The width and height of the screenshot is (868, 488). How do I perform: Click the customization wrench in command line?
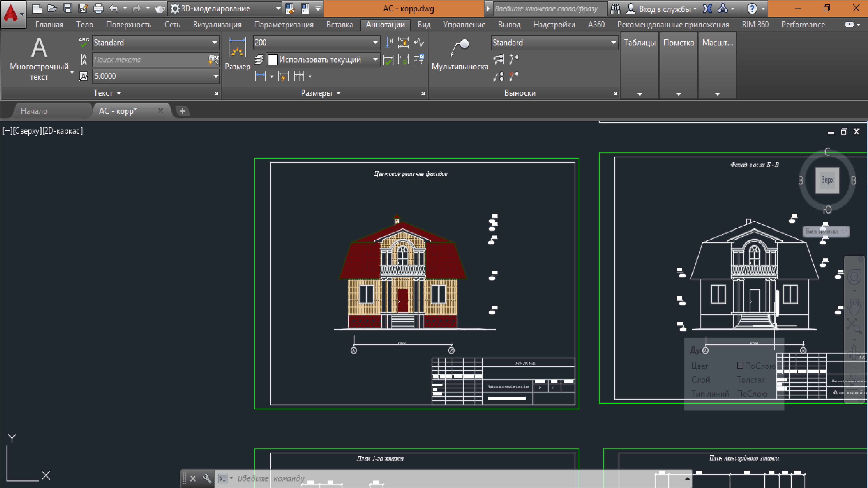207,478
